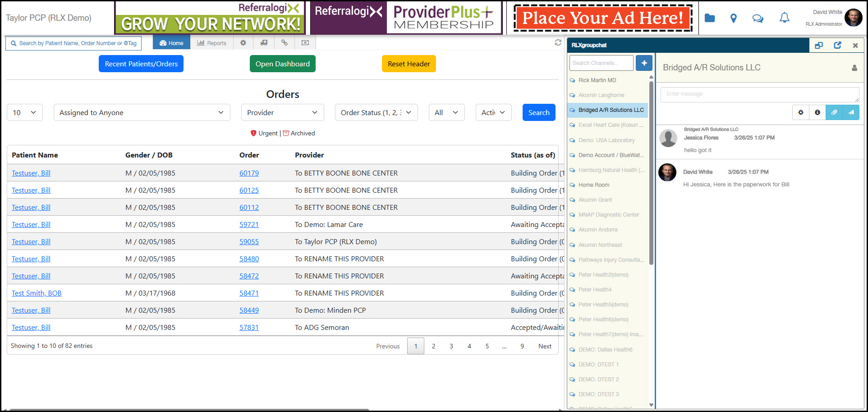Click the Open Dashboard button
The width and height of the screenshot is (868, 412).
click(x=283, y=64)
